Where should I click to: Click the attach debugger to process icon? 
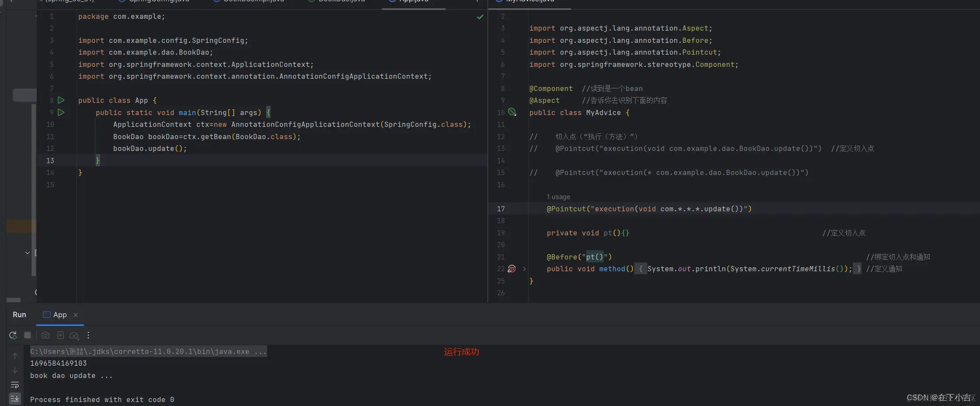tap(60, 335)
